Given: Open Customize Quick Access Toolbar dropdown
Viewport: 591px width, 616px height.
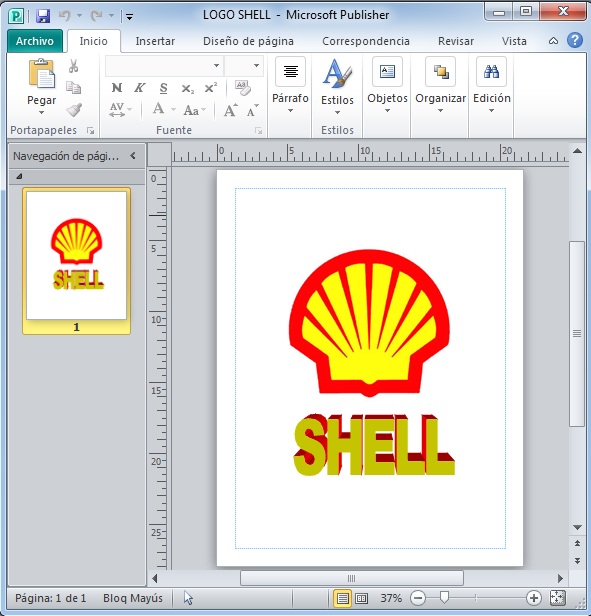Looking at the screenshot, I should point(129,16).
